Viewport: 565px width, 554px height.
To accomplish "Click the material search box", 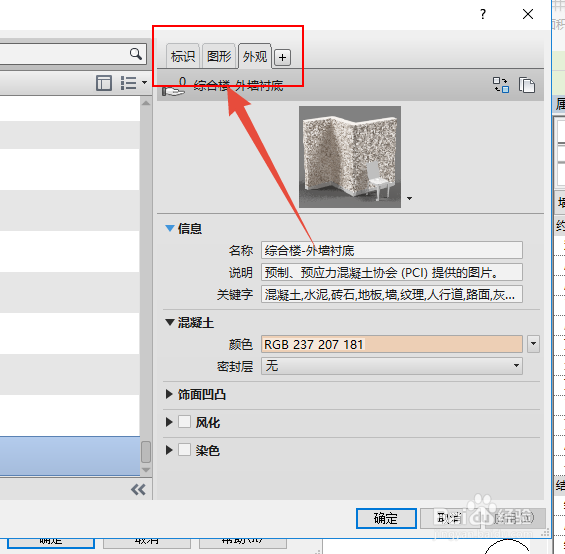I will click(72, 54).
